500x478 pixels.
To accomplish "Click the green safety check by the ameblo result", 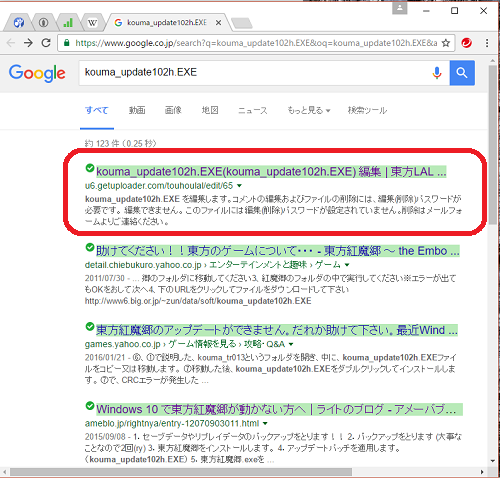I will [90, 406].
